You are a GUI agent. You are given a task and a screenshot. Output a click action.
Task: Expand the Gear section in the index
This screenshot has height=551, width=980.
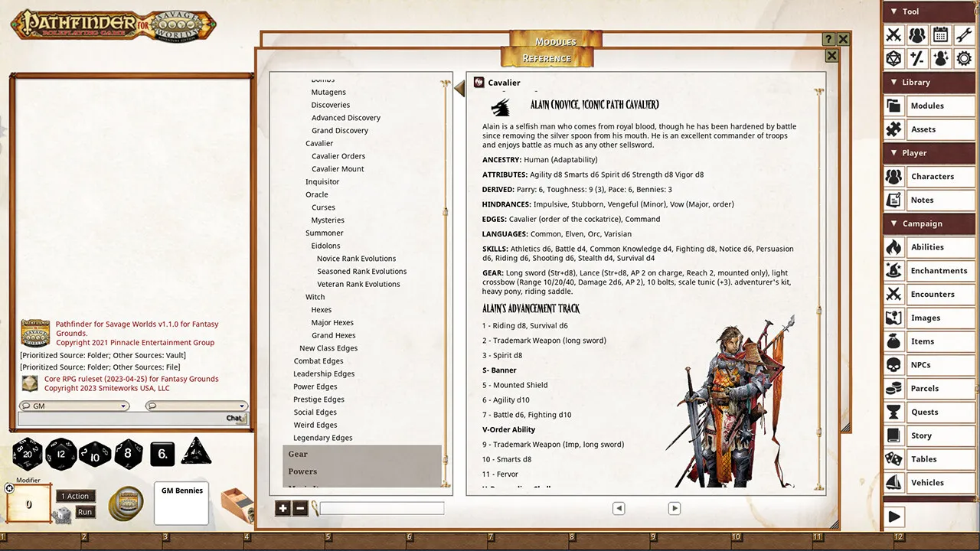coord(362,454)
